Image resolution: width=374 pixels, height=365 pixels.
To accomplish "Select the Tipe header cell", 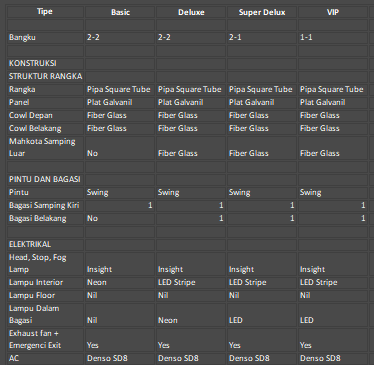I will [45, 12].
